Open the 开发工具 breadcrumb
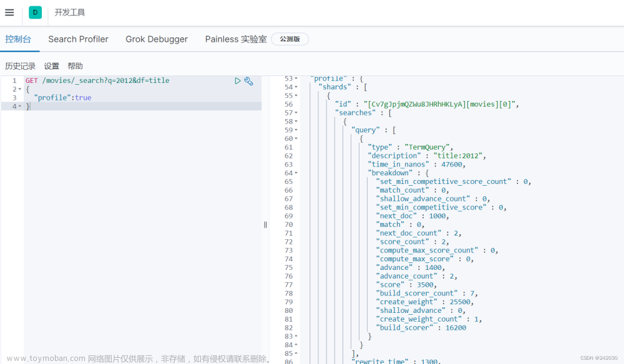 pos(70,12)
